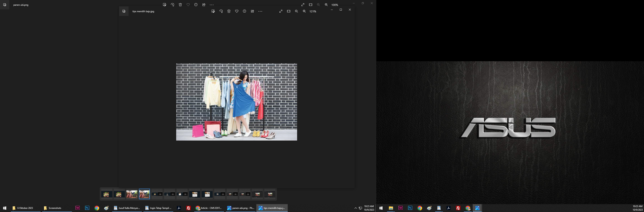644x212 pixels.
Task: Click the 100% zoom level in panen ubi window
Action: (335, 5)
